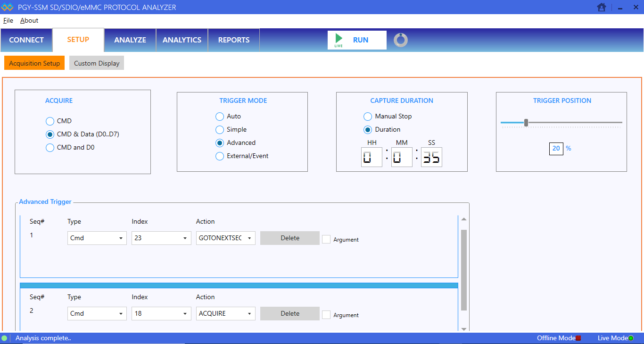Click the home icon in title bar
The height and width of the screenshot is (344, 644).
[601, 7]
